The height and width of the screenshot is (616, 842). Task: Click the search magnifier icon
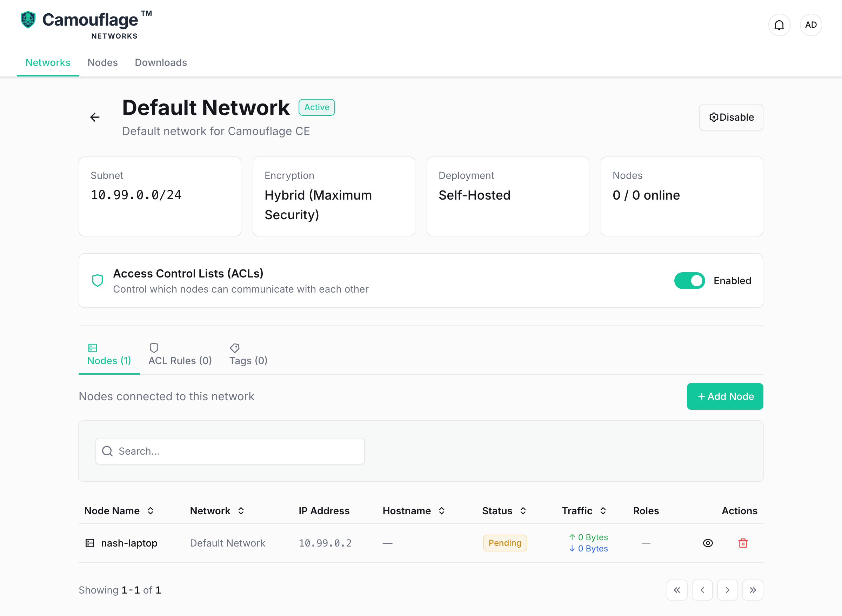pyautogui.click(x=107, y=451)
